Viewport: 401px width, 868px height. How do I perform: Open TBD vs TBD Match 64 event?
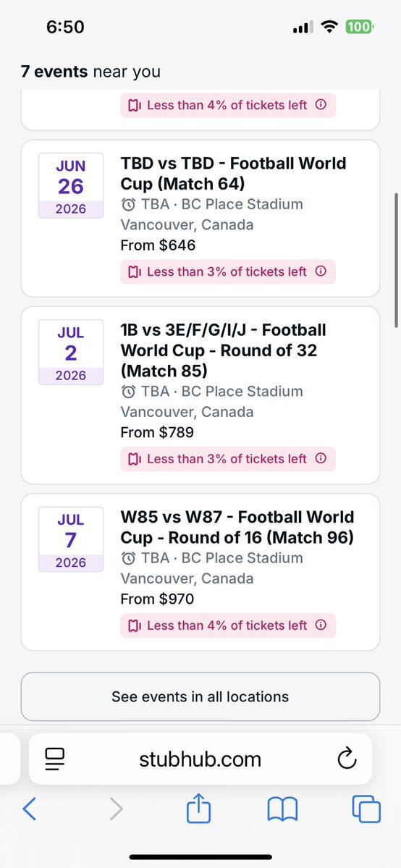(x=200, y=218)
